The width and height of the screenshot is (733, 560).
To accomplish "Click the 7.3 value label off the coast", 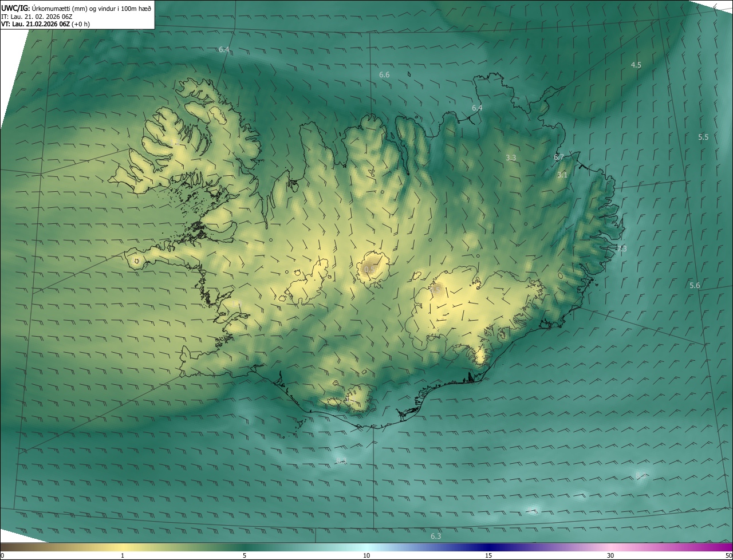I will [621, 249].
